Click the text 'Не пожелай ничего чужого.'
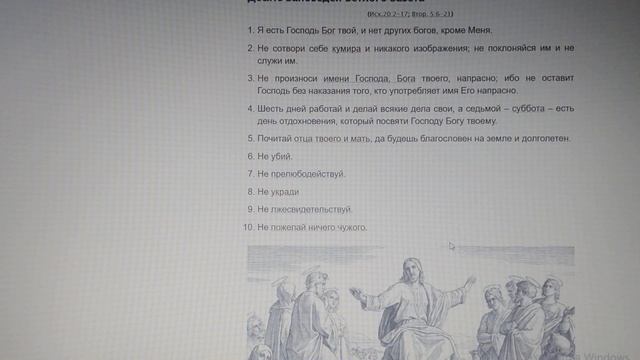Image resolution: width=640 pixels, height=360 pixels. [x=312, y=227]
